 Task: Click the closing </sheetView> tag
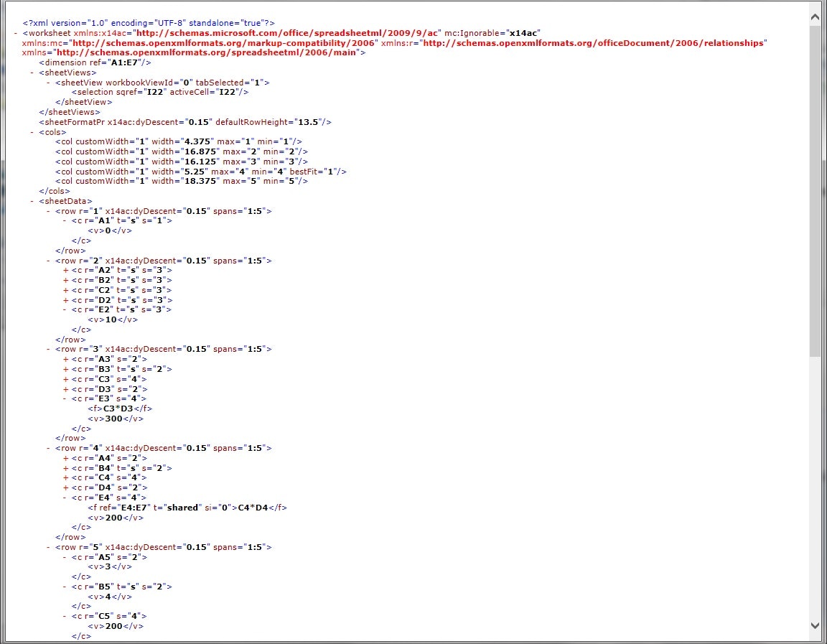[84, 103]
